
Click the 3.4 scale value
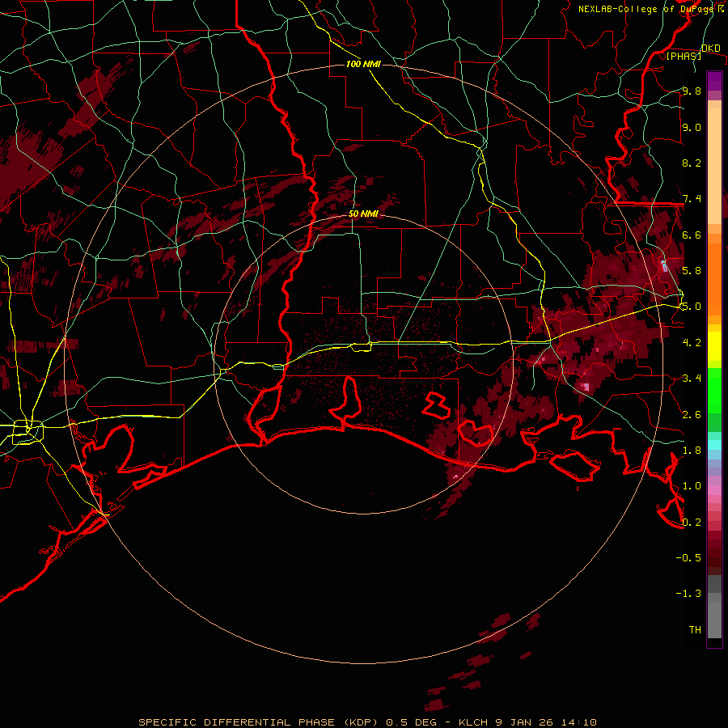pos(692,379)
